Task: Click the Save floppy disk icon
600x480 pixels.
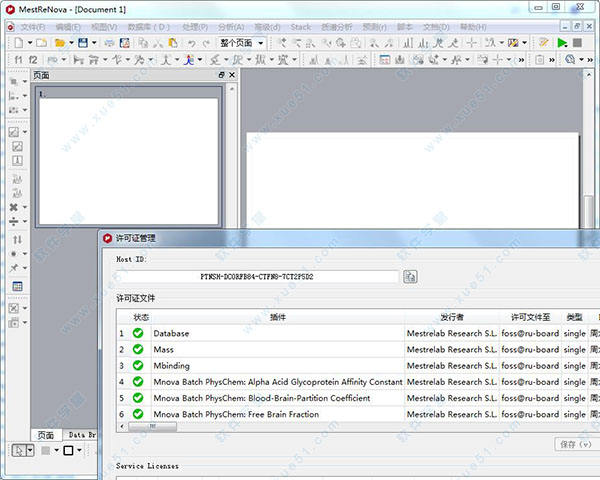Action: (83, 43)
